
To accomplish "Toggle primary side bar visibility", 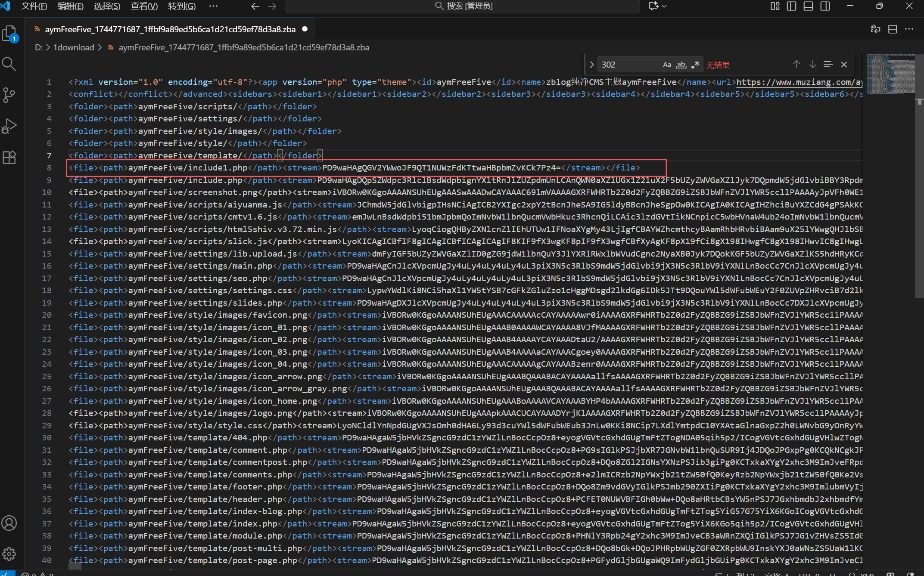I will 791,6.
